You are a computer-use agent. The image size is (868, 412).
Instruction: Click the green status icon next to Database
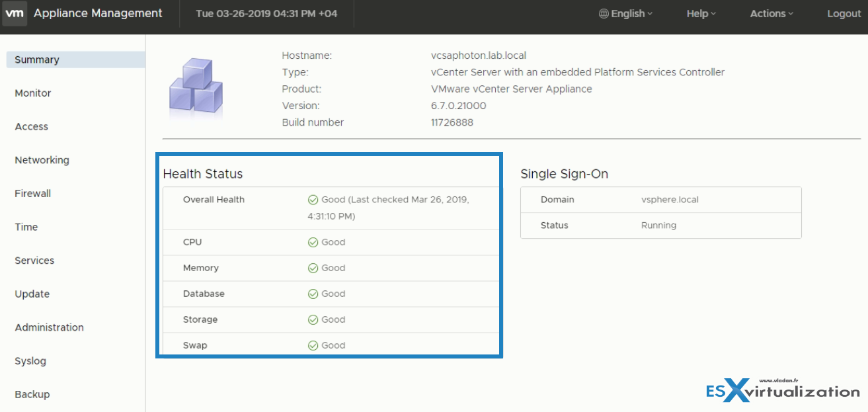pyautogui.click(x=313, y=294)
